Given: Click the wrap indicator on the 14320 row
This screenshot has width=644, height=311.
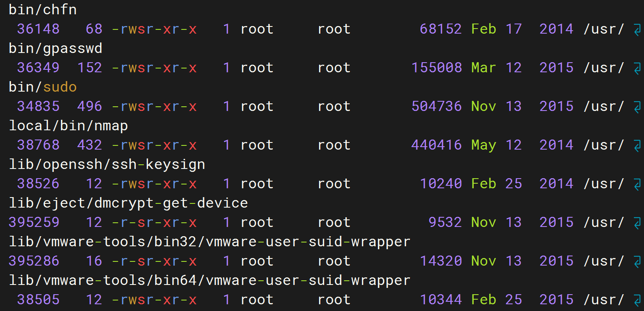Looking at the screenshot, I should (637, 261).
